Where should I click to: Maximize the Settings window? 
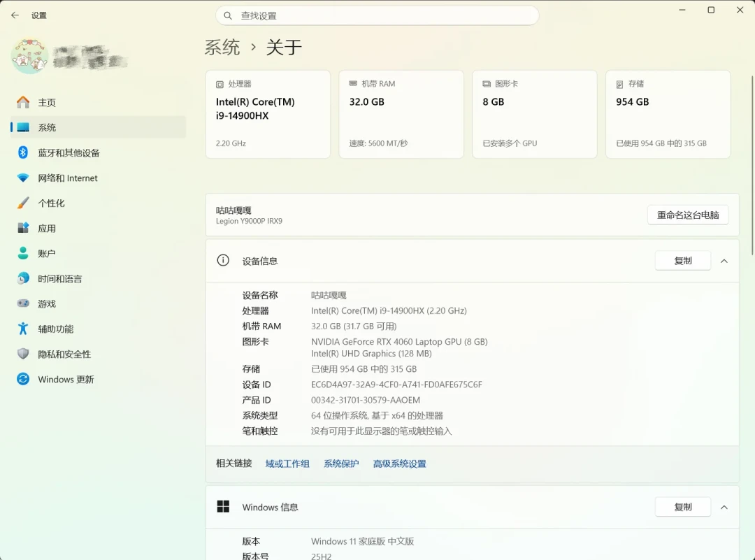click(711, 10)
